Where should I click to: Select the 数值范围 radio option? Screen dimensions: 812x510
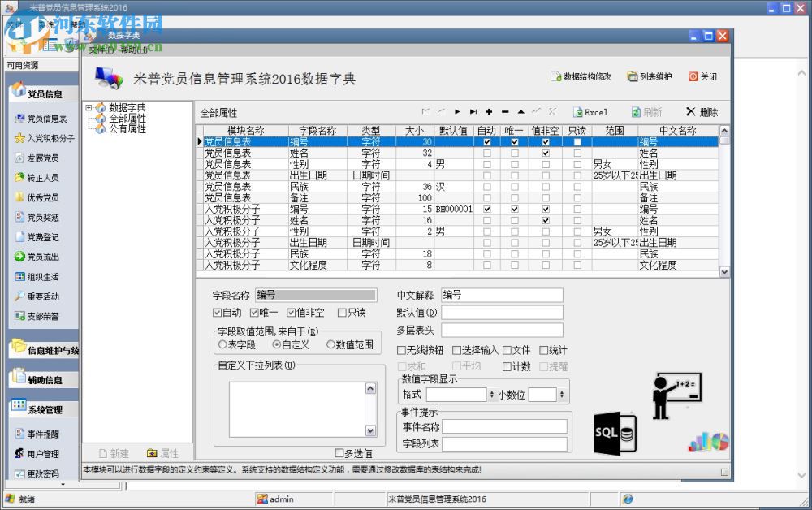point(331,344)
